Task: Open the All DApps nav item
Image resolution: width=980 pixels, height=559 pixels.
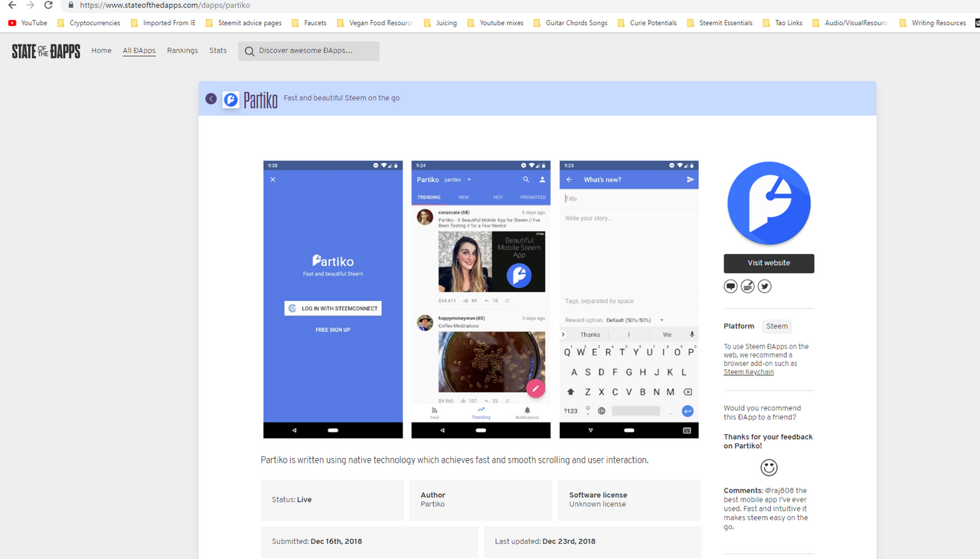Action: (x=139, y=51)
